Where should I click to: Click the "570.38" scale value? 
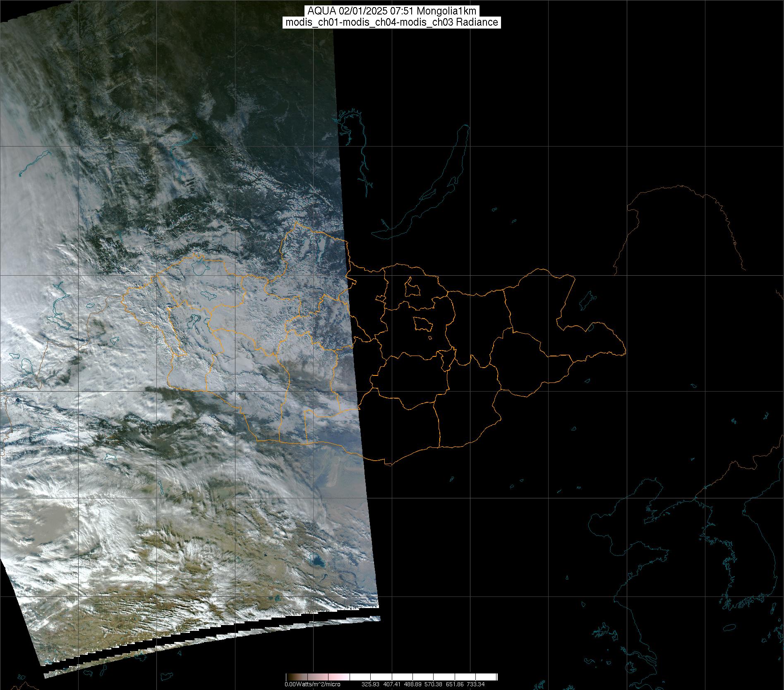coord(434,684)
